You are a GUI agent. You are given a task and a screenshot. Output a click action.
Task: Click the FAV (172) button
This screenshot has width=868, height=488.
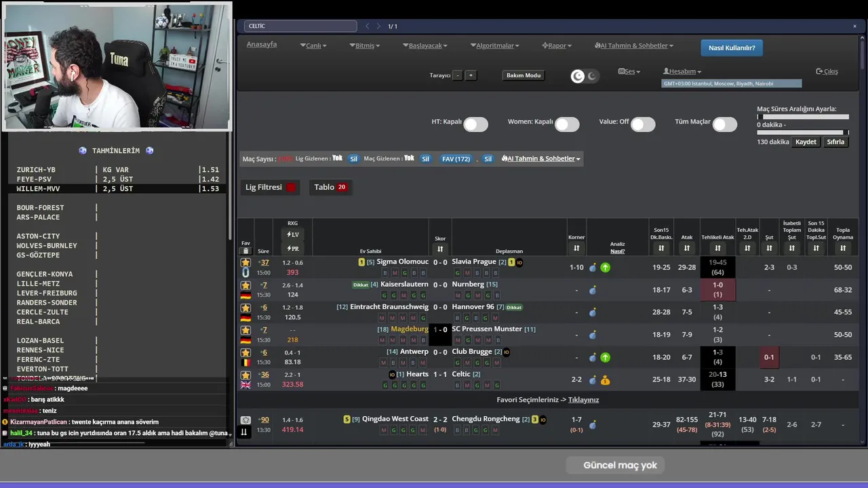coord(456,159)
